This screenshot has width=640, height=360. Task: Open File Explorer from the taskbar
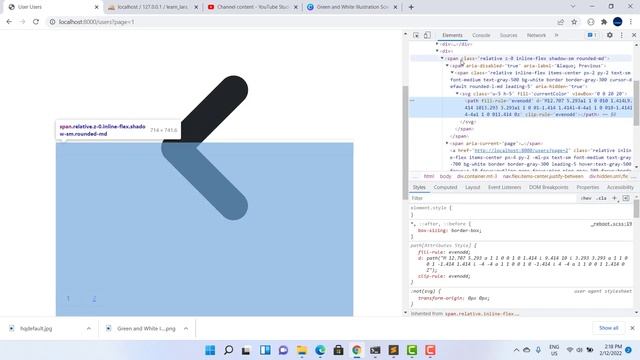(302, 350)
